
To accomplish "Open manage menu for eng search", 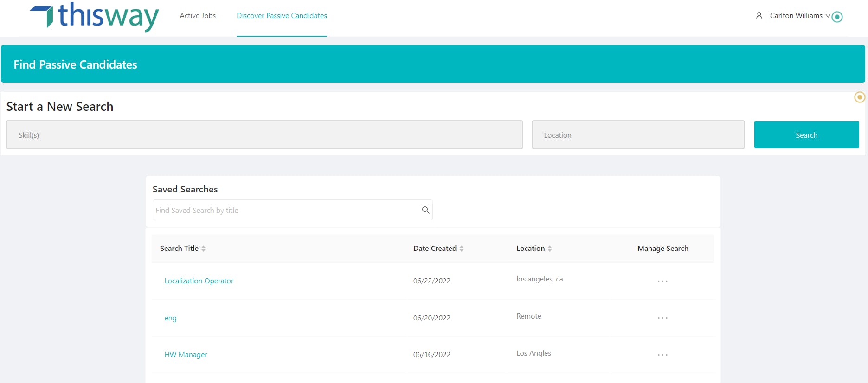I will [x=662, y=318].
